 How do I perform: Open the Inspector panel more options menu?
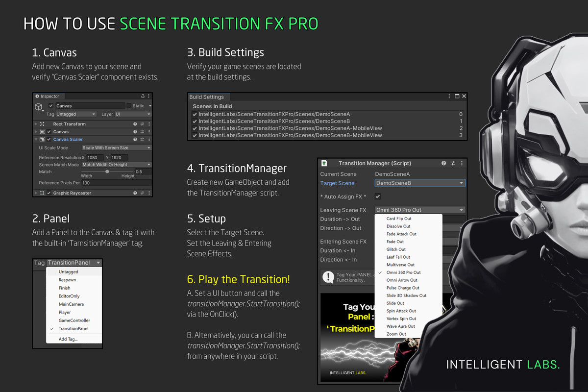(x=148, y=97)
